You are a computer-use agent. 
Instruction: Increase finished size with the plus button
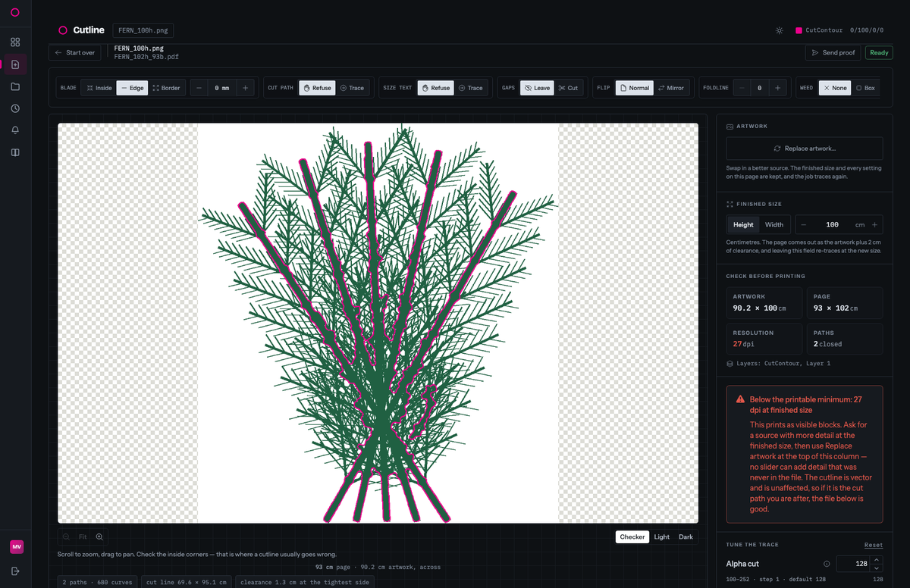(874, 225)
